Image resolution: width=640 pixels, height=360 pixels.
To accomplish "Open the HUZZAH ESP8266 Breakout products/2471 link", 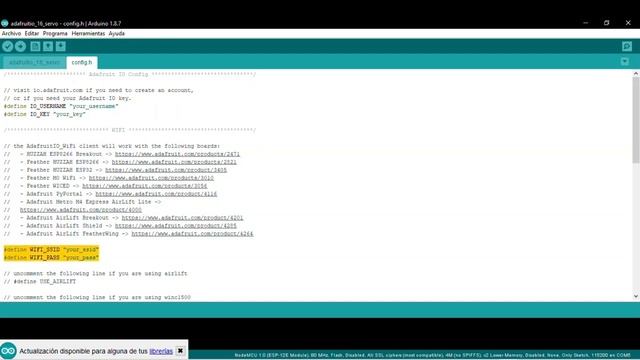I will tap(178, 154).
